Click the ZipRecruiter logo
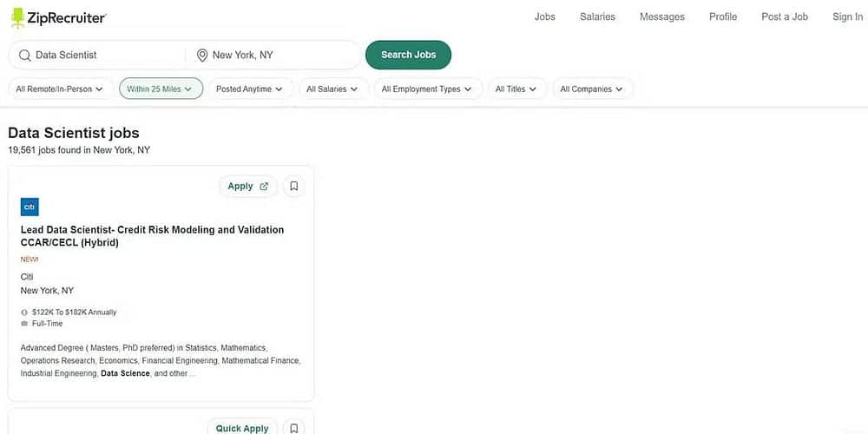Screen dimensions: 868x434 pyautogui.click(x=58, y=17)
